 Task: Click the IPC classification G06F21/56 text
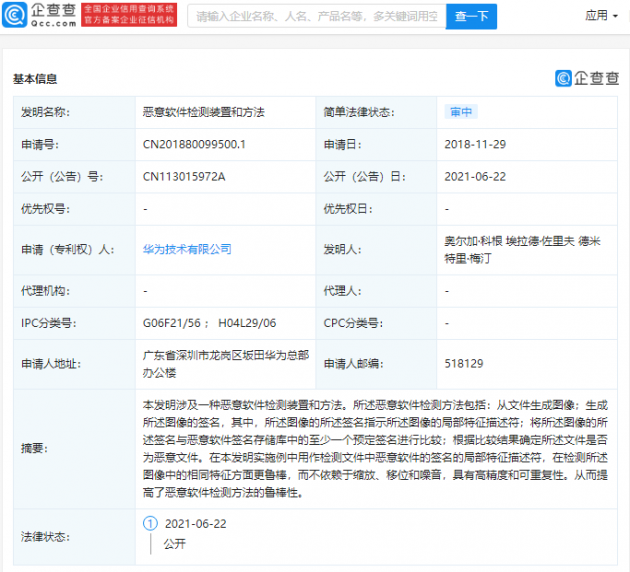click(x=174, y=323)
